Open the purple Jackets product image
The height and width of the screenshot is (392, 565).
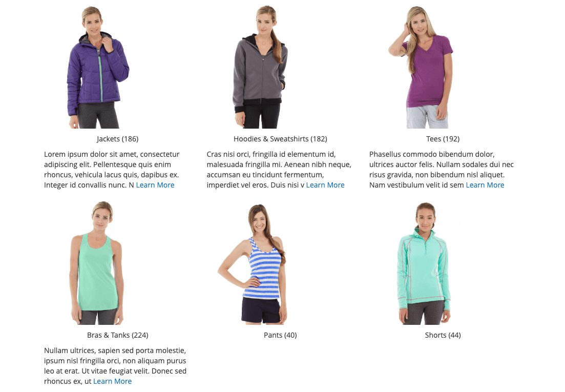coord(98,67)
